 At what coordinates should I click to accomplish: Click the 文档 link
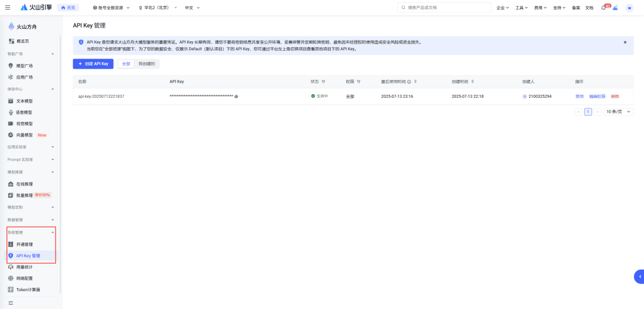tap(589, 7)
